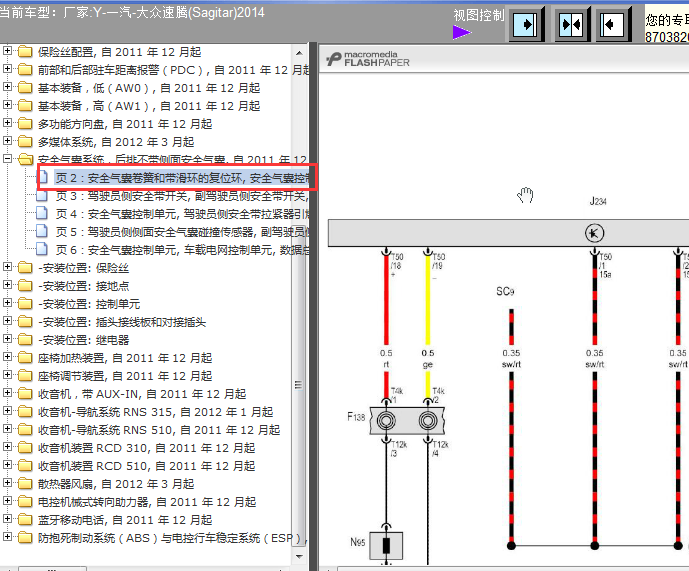The width and height of the screenshot is (689, 571).
Task: Click folder icon for 多功能方向盘
Action: pyautogui.click(x=25, y=124)
